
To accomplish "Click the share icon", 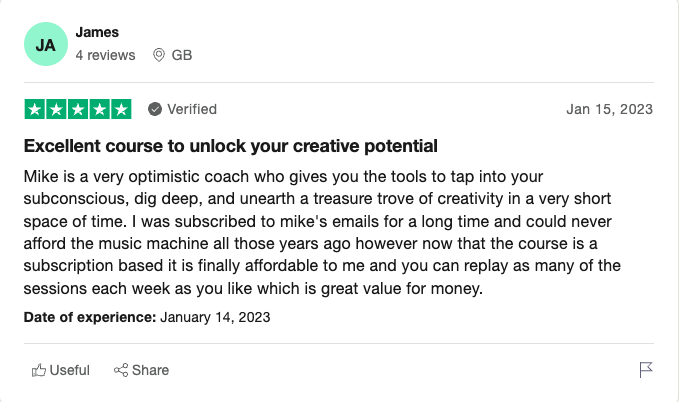I will coord(121,370).
